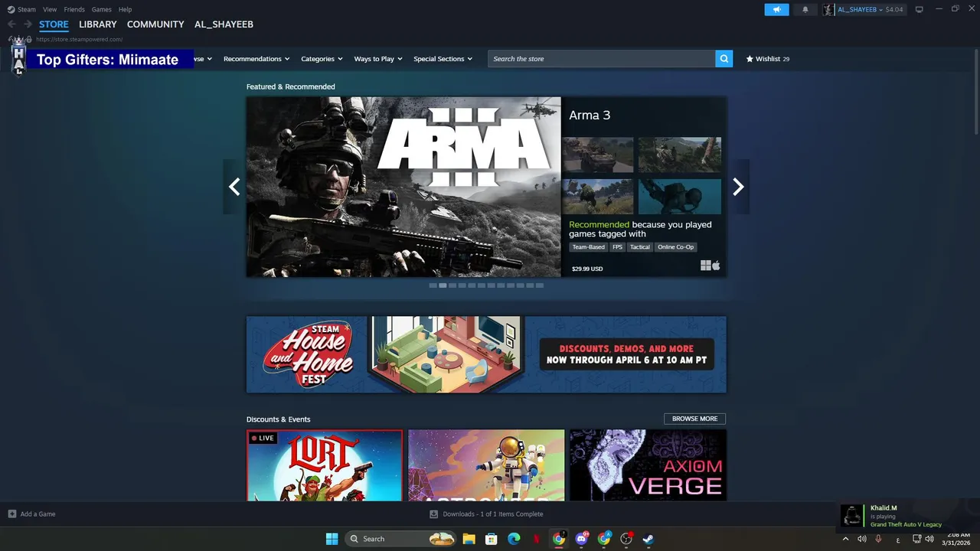Open the Special Sections dropdown
980x551 pixels.
coord(443,59)
